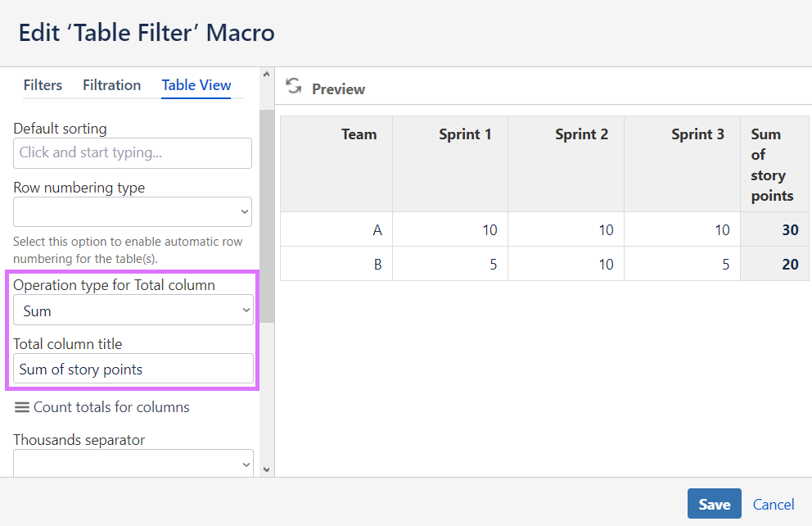
Task: Click the Team column header
Action: [359, 134]
